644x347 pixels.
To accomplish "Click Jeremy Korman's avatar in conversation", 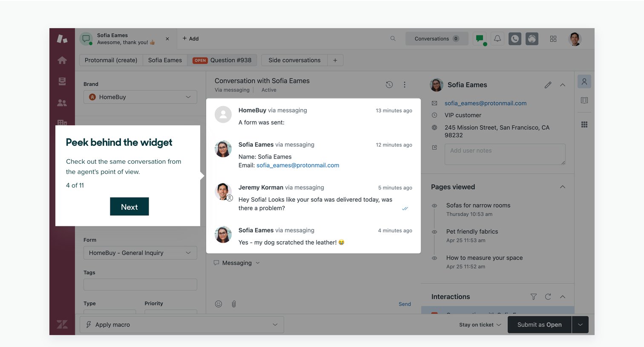I will tap(223, 192).
